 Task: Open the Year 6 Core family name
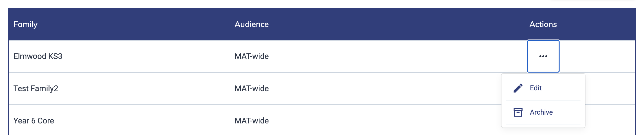pos(34,121)
